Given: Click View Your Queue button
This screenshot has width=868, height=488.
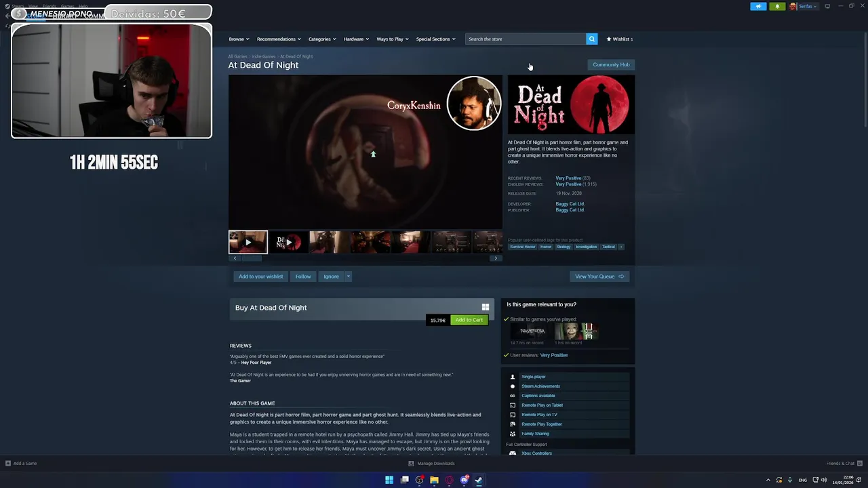Looking at the screenshot, I should pos(599,277).
